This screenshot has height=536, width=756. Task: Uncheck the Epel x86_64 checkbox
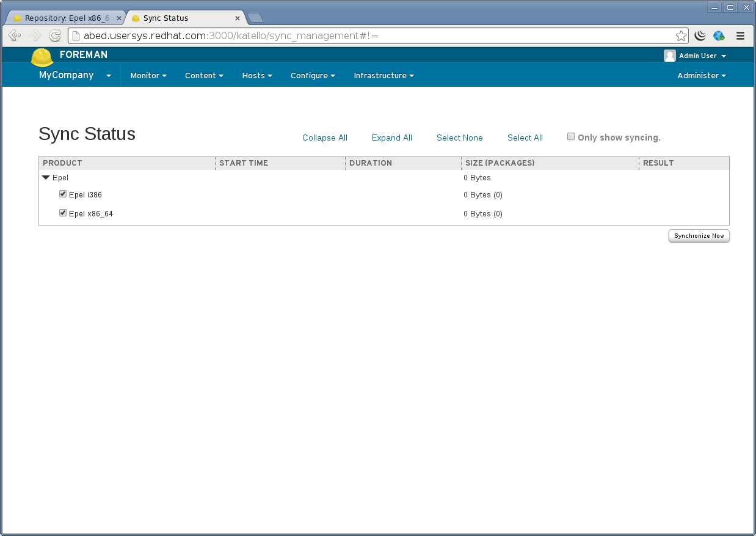[63, 213]
